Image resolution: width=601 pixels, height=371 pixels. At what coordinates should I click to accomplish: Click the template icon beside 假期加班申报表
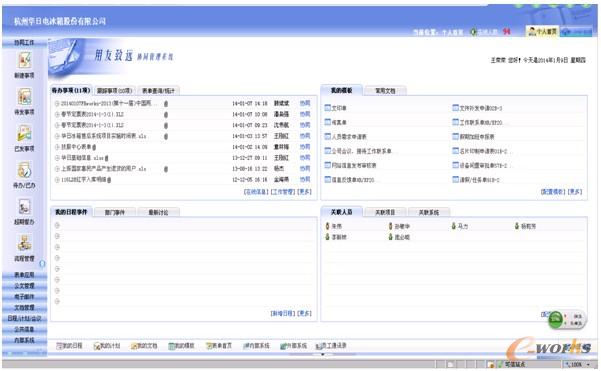tap(455, 136)
